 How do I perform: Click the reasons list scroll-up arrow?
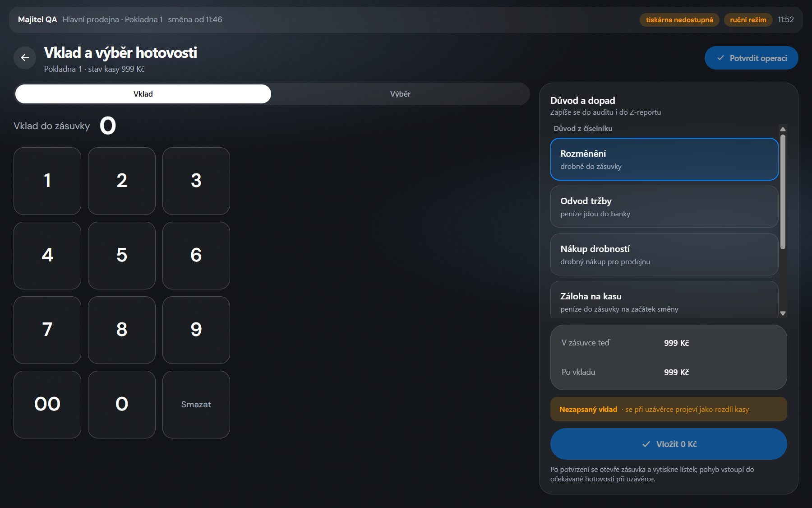(x=783, y=129)
